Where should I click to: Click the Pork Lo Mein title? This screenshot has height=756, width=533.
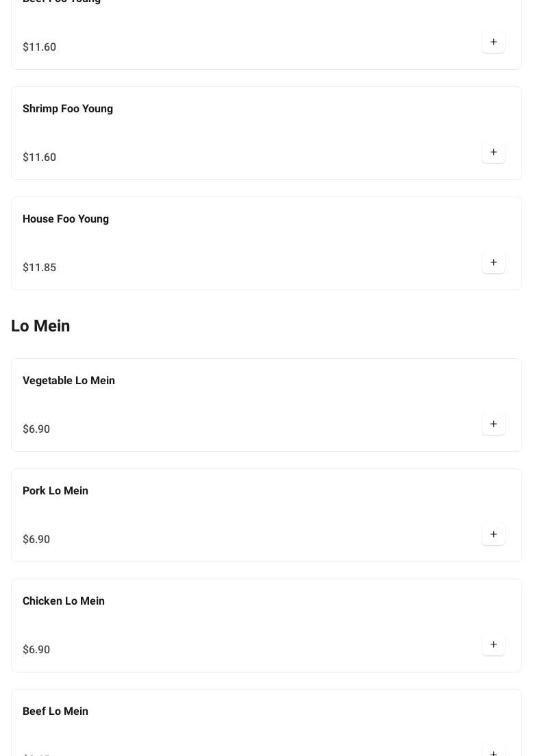click(55, 491)
